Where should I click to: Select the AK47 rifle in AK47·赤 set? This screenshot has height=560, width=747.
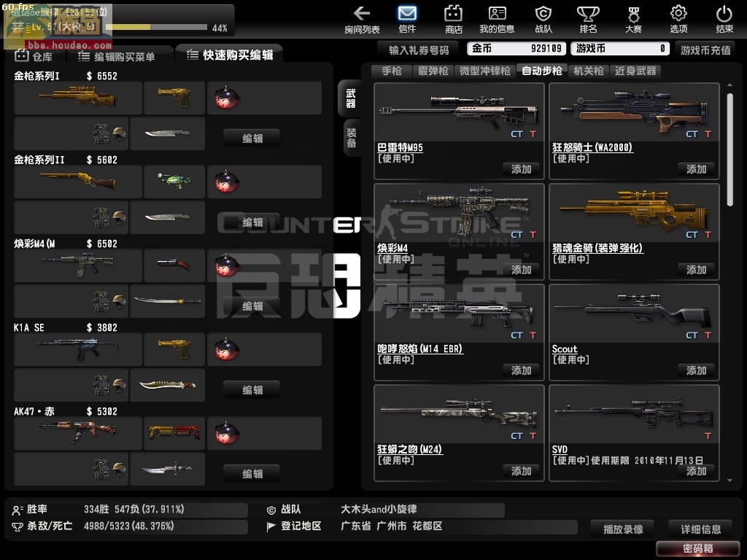click(78, 433)
